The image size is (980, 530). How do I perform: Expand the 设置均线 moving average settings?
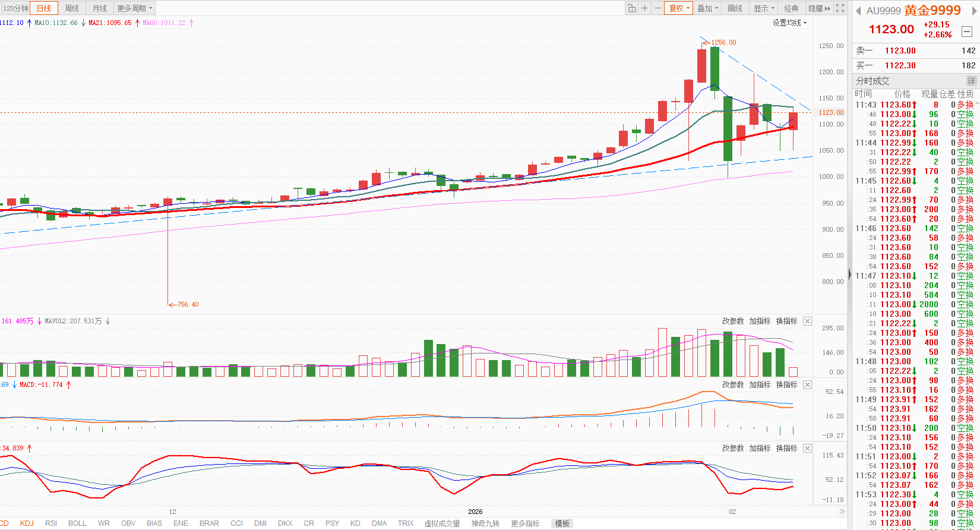[x=789, y=23]
